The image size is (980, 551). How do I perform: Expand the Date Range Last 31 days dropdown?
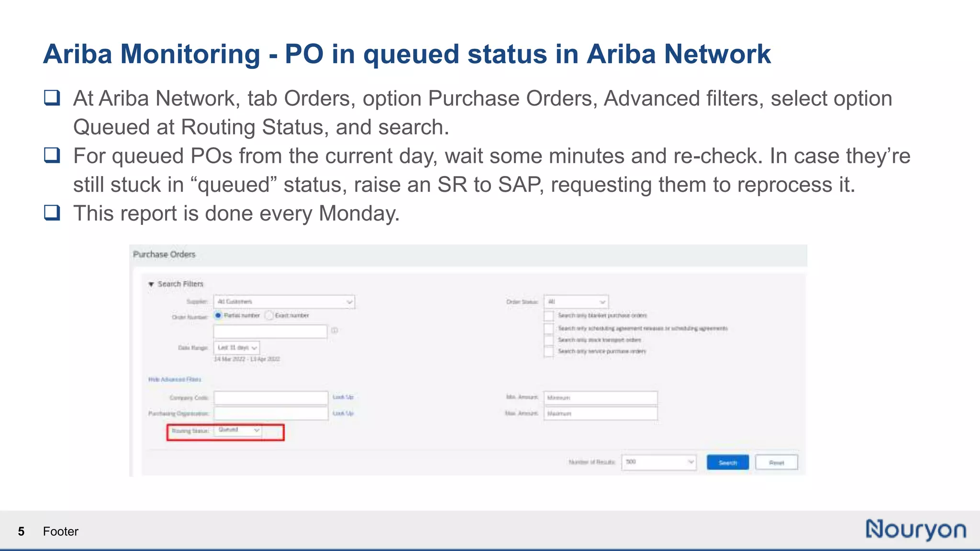click(237, 348)
